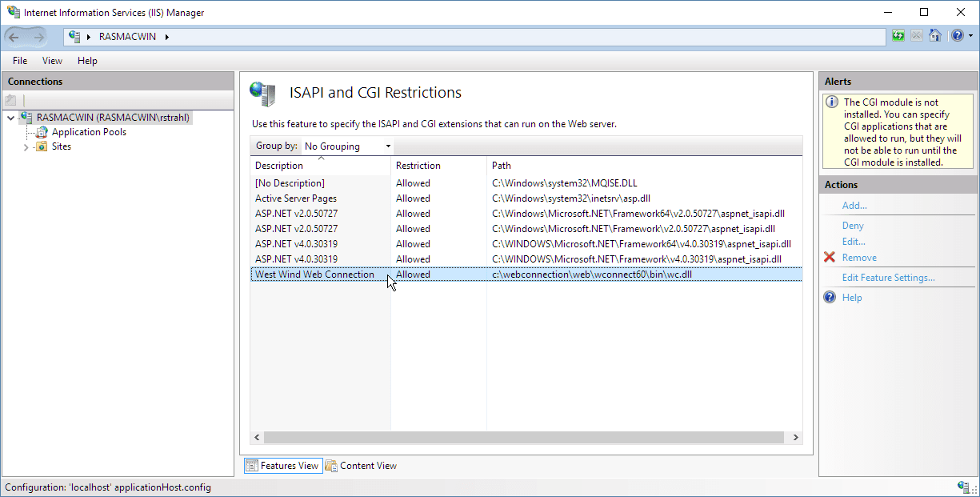
Task: Click the Forward navigation arrow
Action: [x=38, y=37]
